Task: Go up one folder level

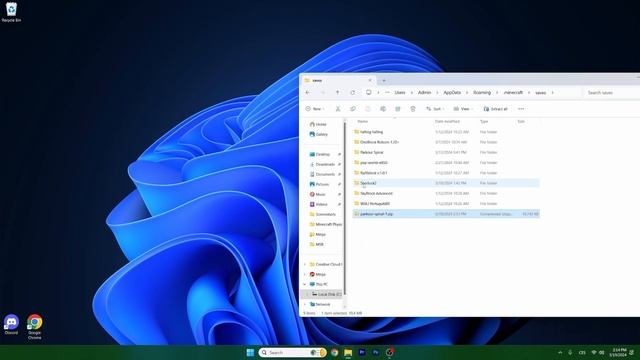Action: point(338,93)
